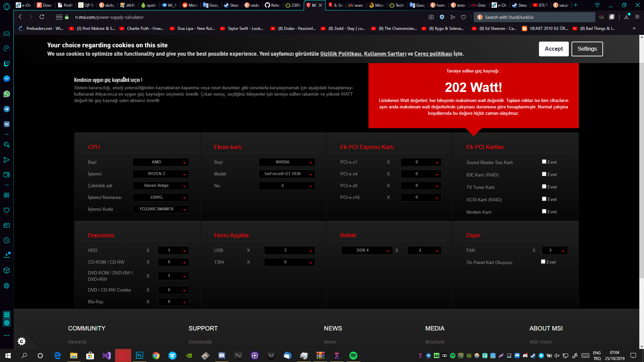Open the GeForce GT 1030 model dropdown
The width and height of the screenshot is (644, 362).
pos(287,174)
